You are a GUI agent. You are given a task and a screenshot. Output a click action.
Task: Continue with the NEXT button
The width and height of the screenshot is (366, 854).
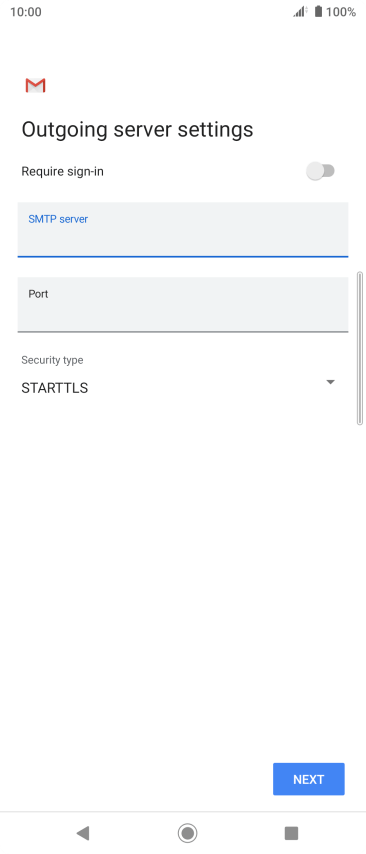pyautogui.click(x=309, y=779)
